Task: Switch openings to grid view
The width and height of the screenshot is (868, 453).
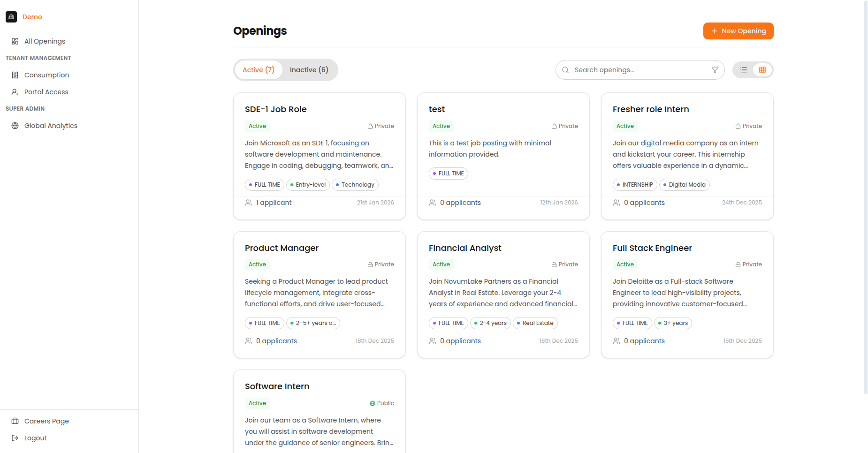Action: click(x=762, y=69)
